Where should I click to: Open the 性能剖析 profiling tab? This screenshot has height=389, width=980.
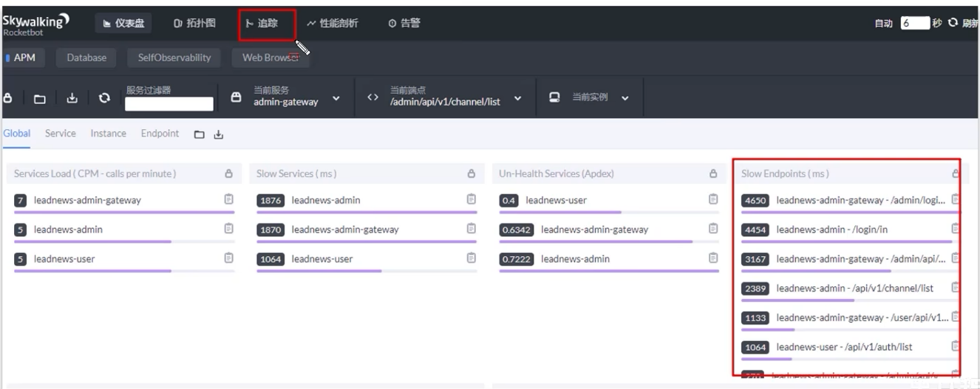point(333,24)
